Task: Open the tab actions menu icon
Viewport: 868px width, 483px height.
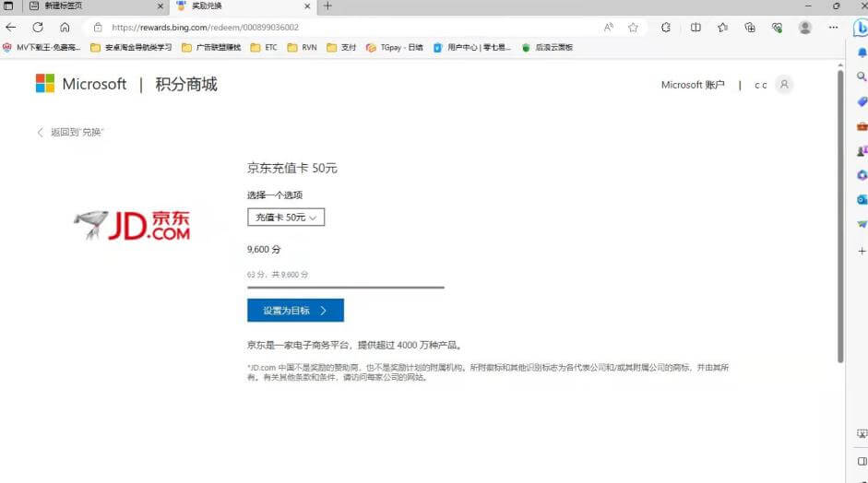Action: [x=8, y=6]
